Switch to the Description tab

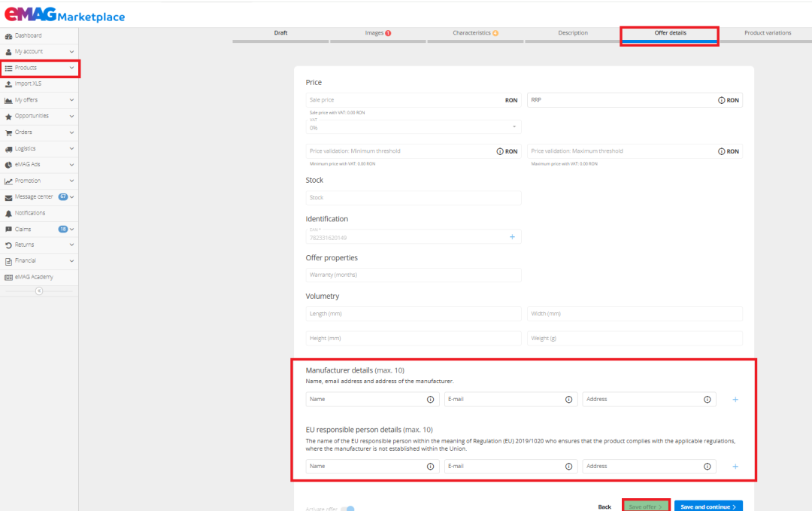tap(573, 34)
